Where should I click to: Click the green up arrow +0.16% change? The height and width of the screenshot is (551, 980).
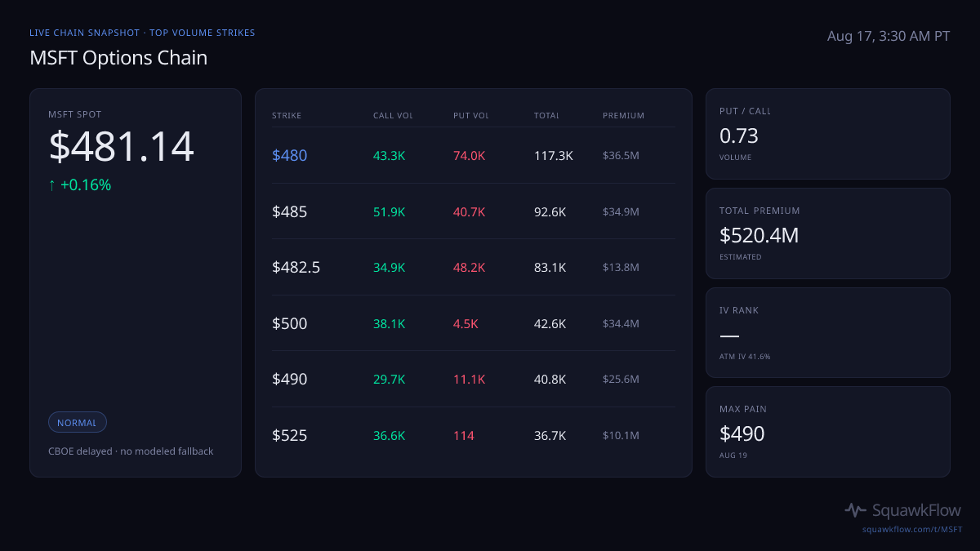tap(80, 185)
